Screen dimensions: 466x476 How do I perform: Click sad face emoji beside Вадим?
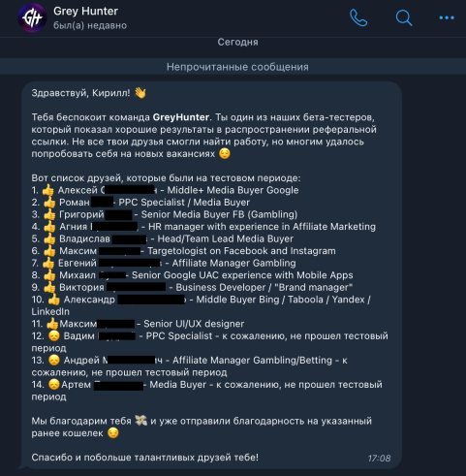[54, 335]
